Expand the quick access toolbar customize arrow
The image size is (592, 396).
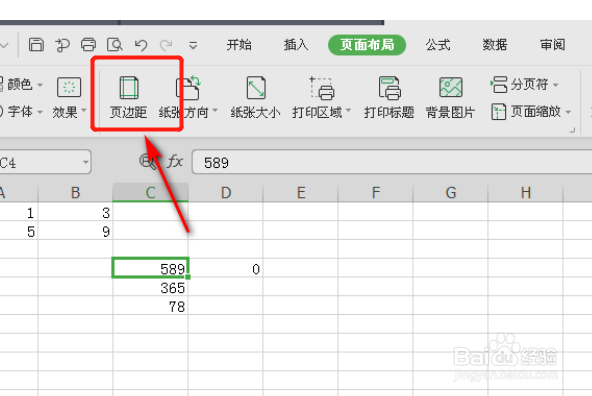[x=193, y=46]
